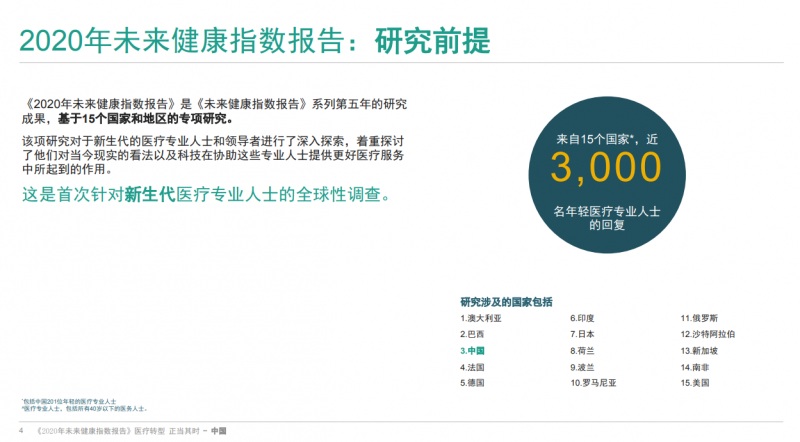Click the slide title 研究前提
The height and width of the screenshot is (442, 800).
[x=432, y=41]
